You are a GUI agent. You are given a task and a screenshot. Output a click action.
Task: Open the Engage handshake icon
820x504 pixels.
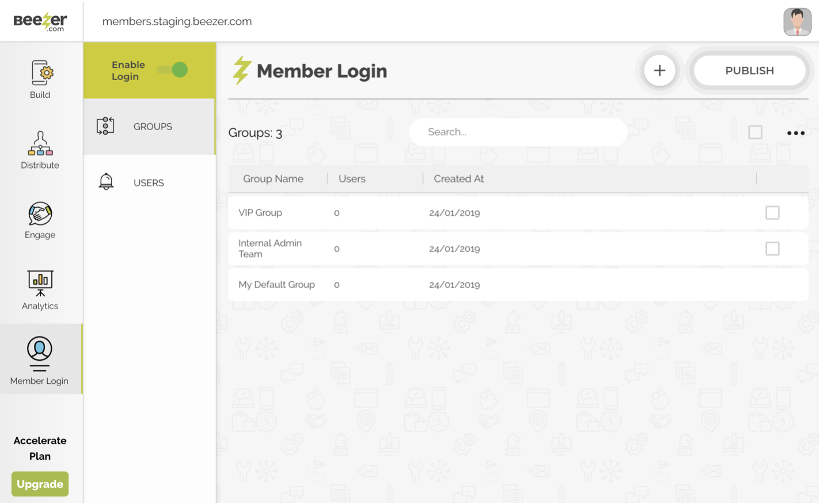(x=40, y=214)
